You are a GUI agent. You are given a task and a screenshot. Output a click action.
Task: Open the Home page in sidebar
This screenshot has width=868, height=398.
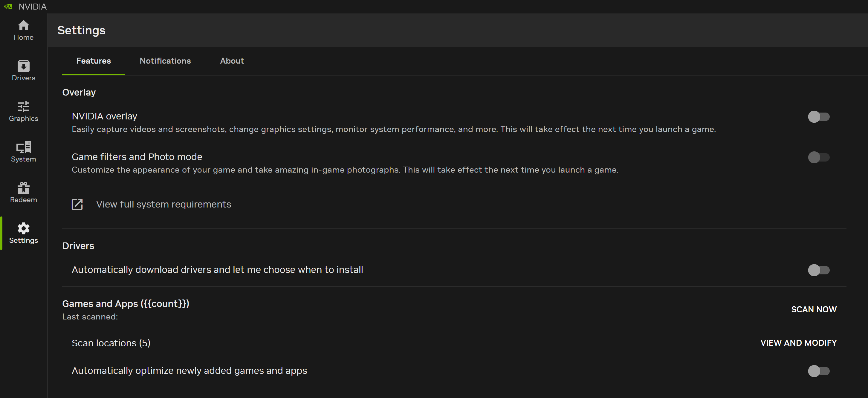point(24,30)
